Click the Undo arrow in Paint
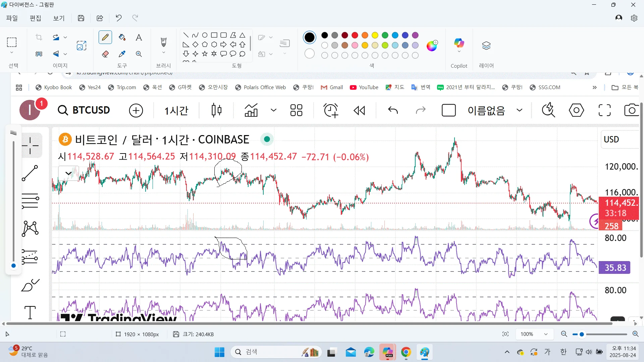This screenshot has width=644, height=362. point(118,18)
